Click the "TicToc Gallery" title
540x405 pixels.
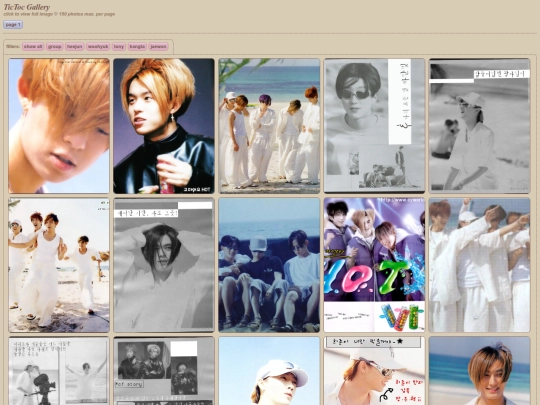pyautogui.click(x=27, y=7)
